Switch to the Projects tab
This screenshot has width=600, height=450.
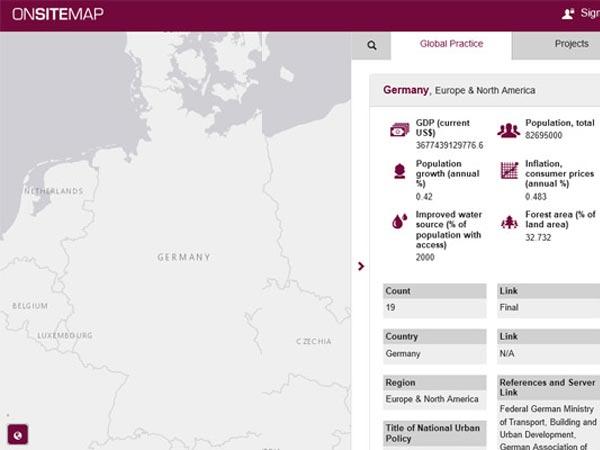tap(571, 44)
